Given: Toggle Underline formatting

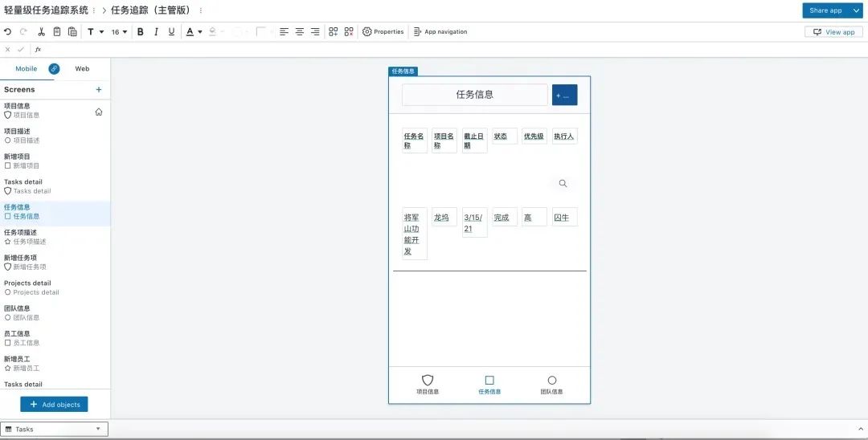Looking at the screenshot, I should (172, 32).
